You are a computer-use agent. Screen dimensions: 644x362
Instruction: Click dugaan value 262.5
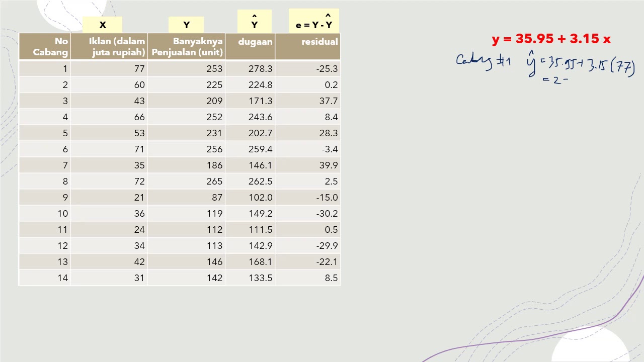(260, 182)
